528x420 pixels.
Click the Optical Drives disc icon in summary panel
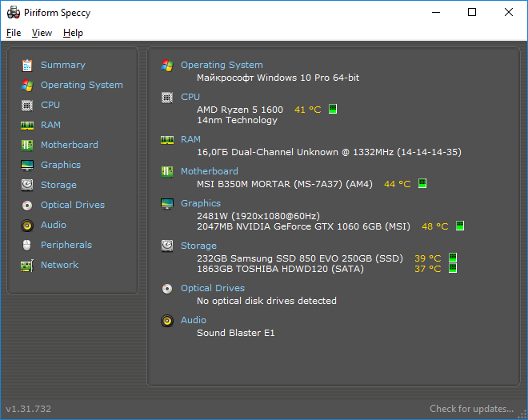click(x=167, y=289)
